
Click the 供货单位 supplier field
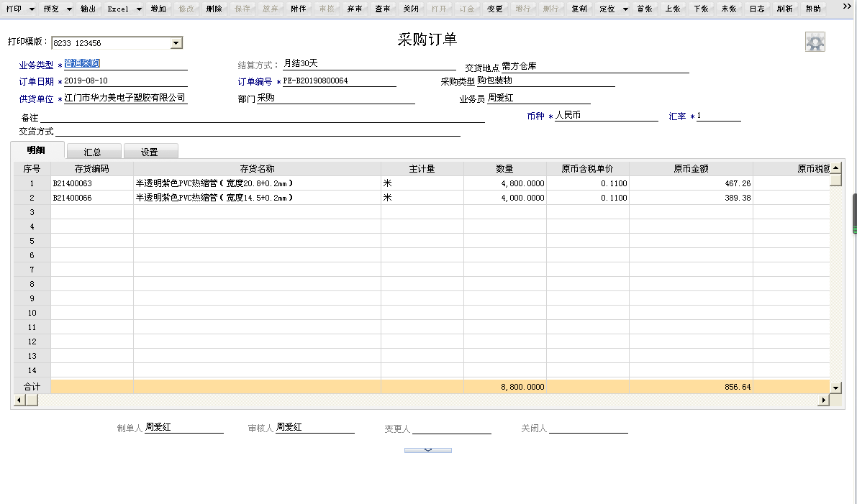[x=125, y=98]
